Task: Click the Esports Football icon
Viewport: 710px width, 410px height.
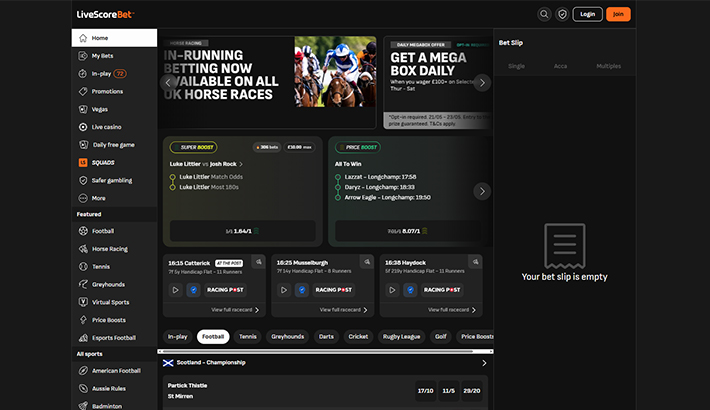Action: point(83,338)
